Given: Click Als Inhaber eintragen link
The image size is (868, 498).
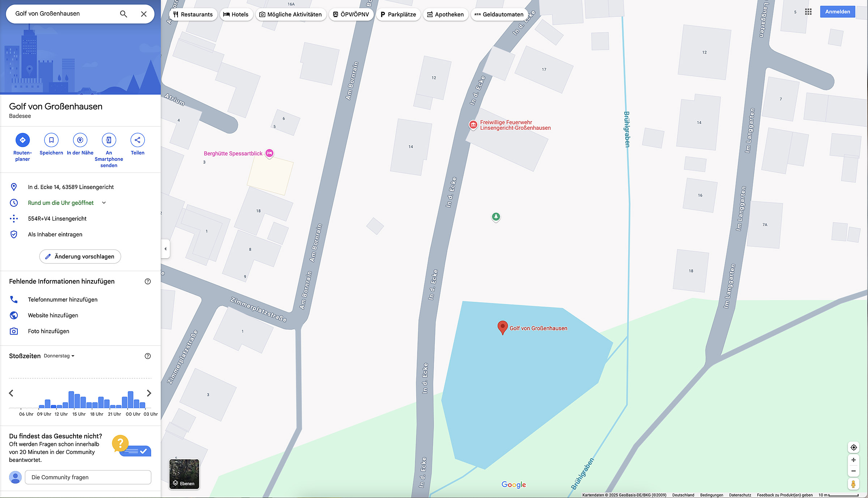Looking at the screenshot, I should pyautogui.click(x=55, y=235).
